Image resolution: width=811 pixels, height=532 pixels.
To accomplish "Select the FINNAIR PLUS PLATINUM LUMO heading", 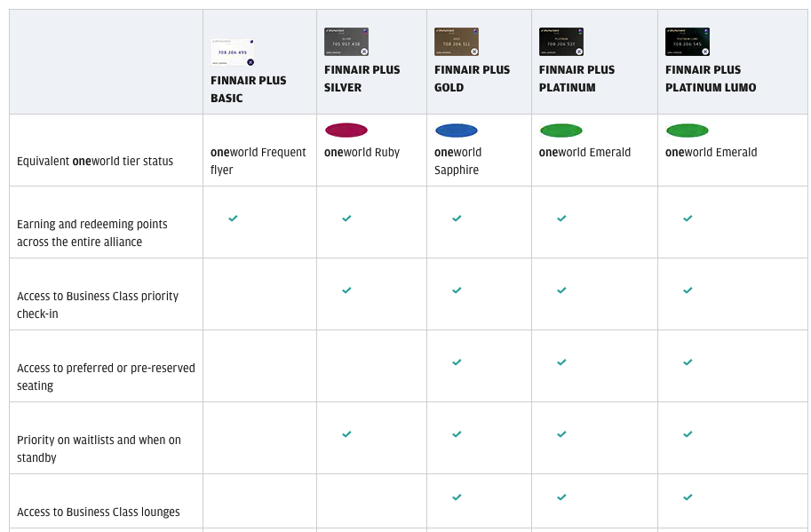I will pyautogui.click(x=711, y=78).
